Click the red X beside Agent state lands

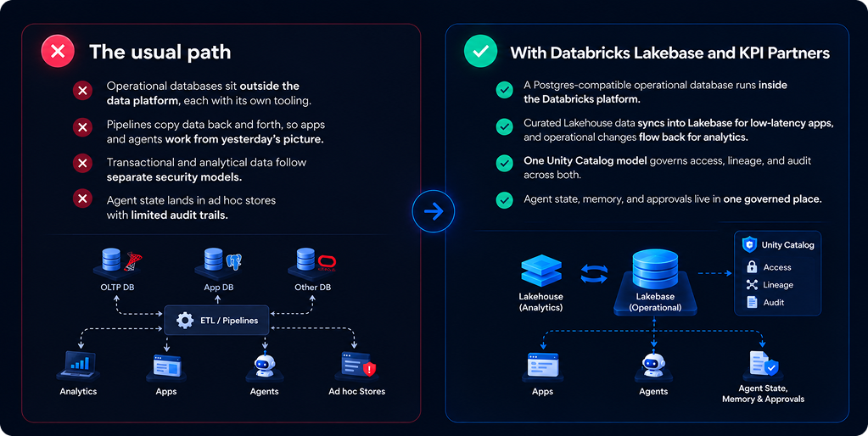tap(82, 198)
